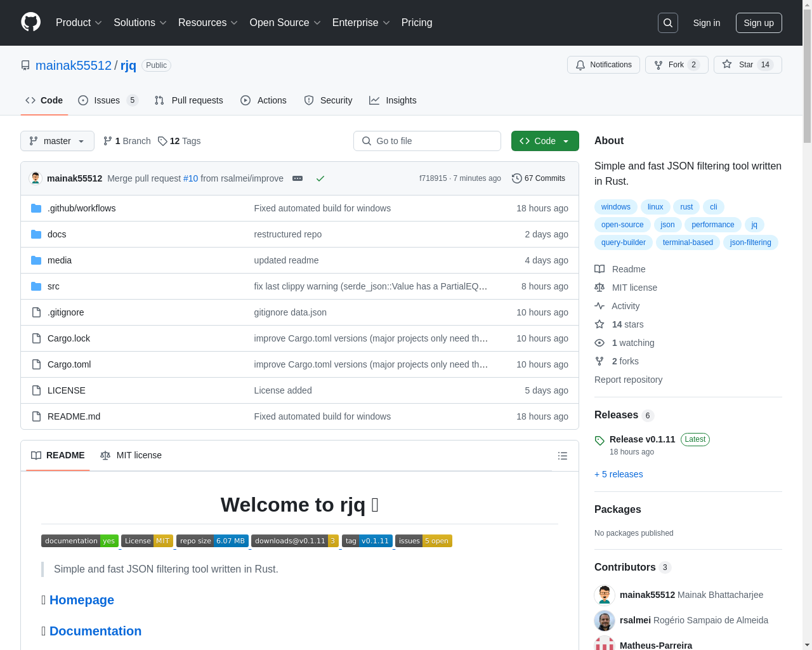Click the pulse icon next to Activity
This screenshot has width=812, height=650.
599,306
